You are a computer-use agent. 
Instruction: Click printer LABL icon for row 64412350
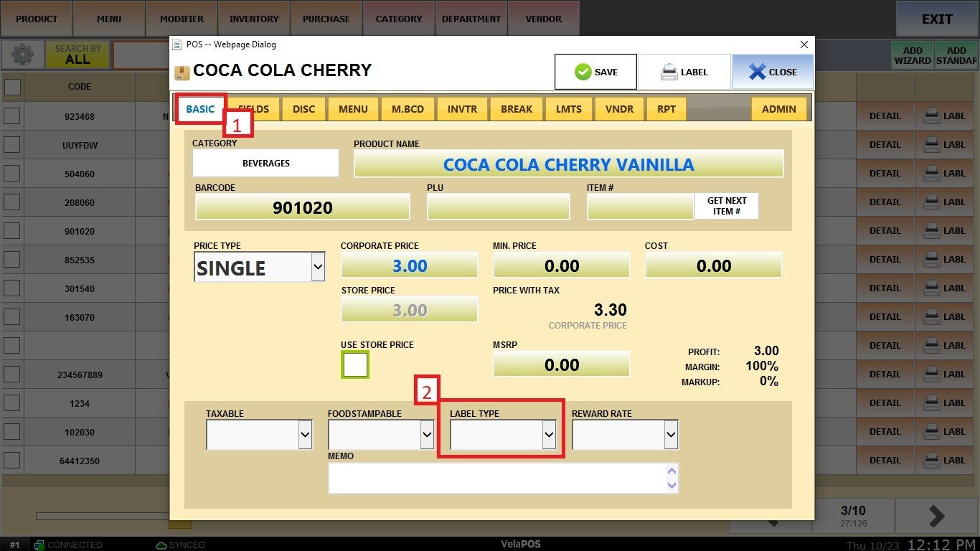click(931, 461)
